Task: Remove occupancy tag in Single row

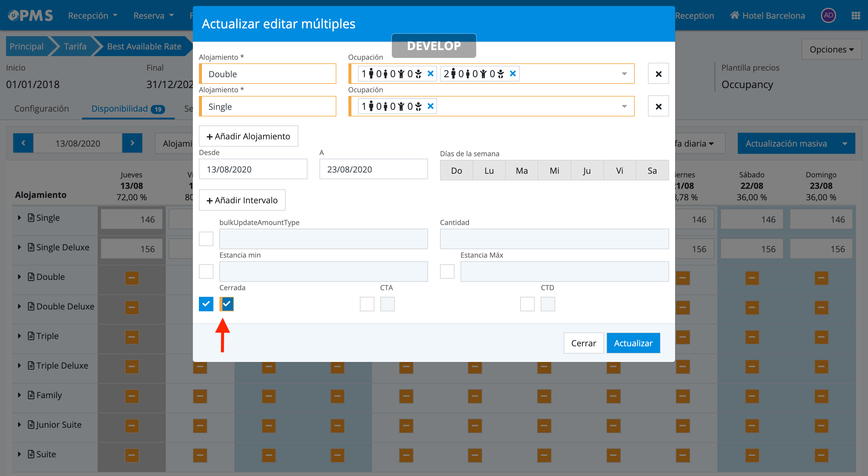Action: [x=430, y=106]
